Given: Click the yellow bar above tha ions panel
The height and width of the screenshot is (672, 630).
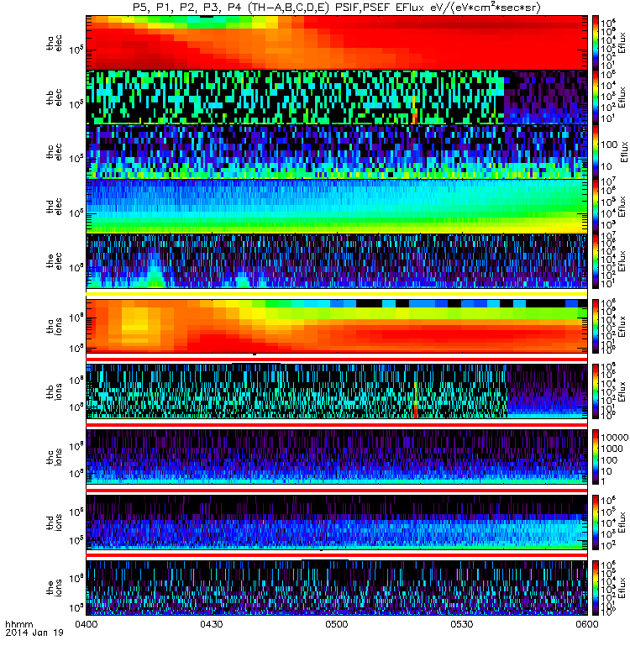Looking at the screenshot, I should tap(337, 293).
